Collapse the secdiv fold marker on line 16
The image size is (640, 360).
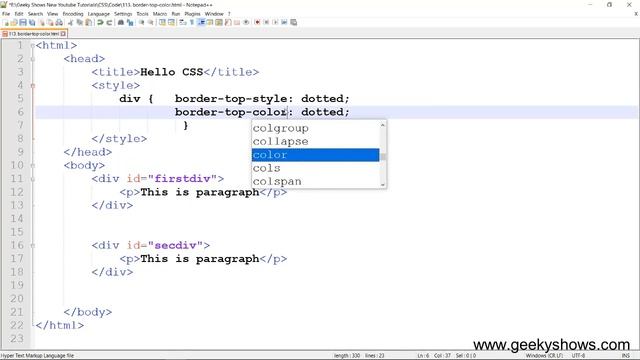coord(33,246)
